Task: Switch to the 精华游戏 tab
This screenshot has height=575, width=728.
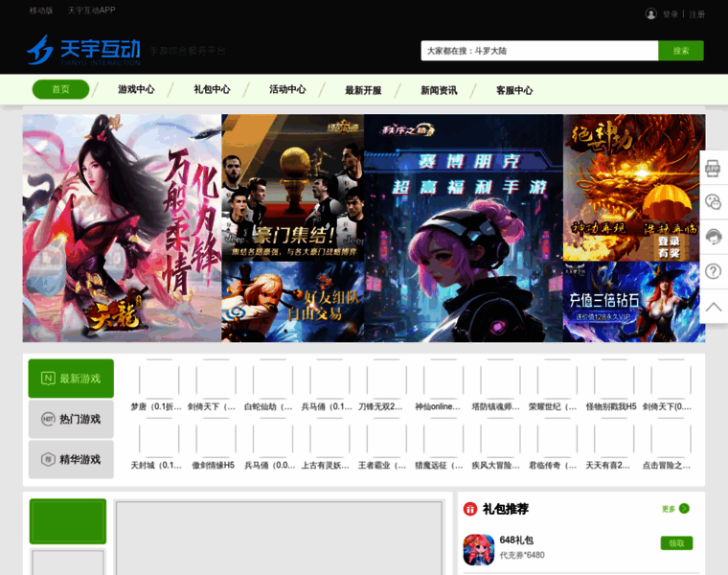Action: pyautogui.click(x=71, y=459)
